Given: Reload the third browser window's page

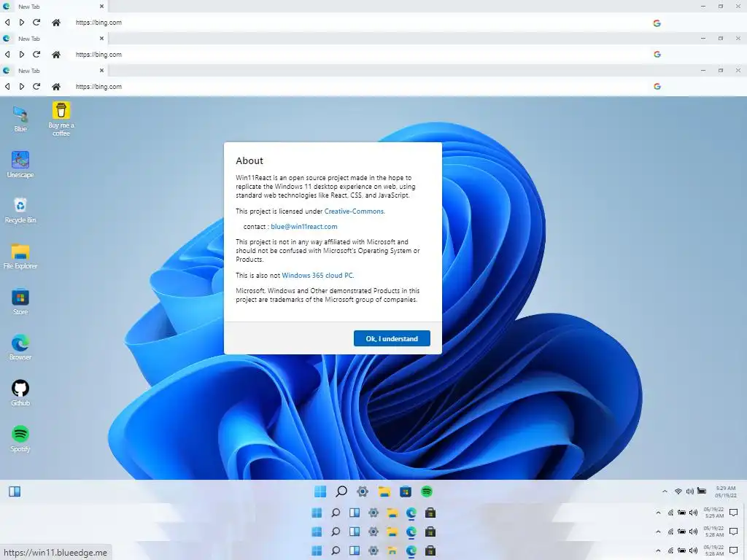Looking at the screenshot, I should [36, 86].
